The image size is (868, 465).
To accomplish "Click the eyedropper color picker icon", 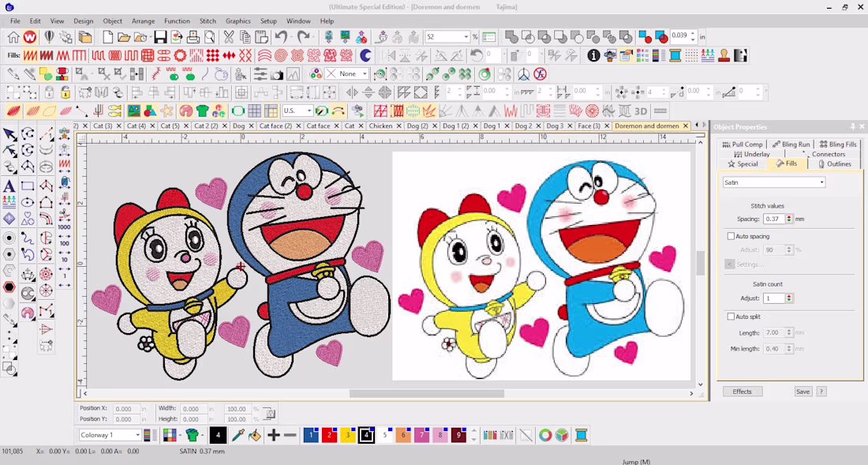I will point(238,435).
